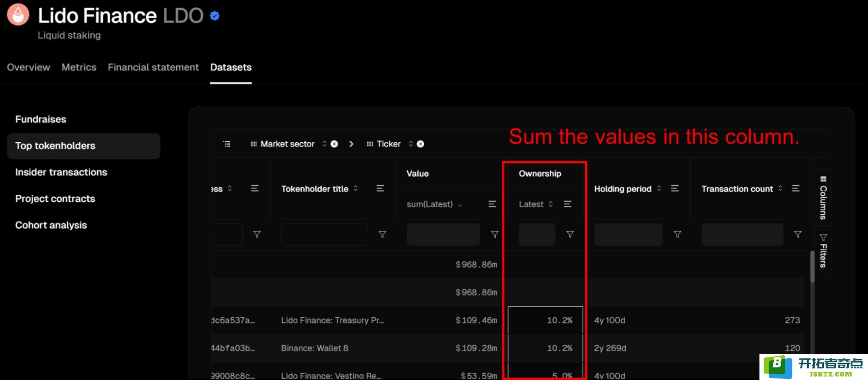868x380 pixels.
Task: Click the Binance: Wallet 8 row title
Action: (x=314, y=348)
